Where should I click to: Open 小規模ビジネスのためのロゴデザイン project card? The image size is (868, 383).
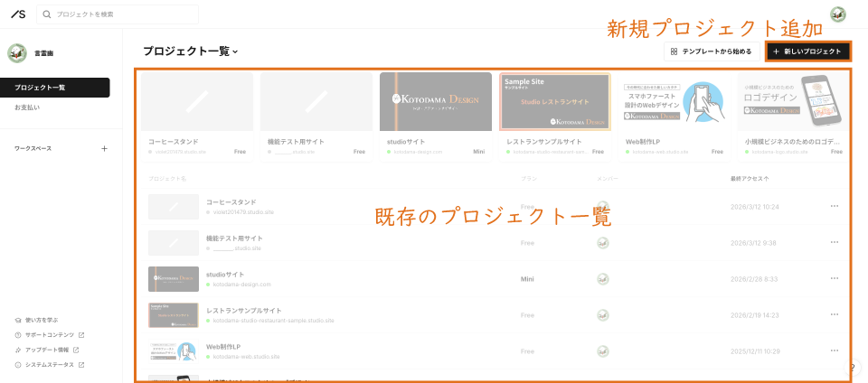[x=793, y=117]
